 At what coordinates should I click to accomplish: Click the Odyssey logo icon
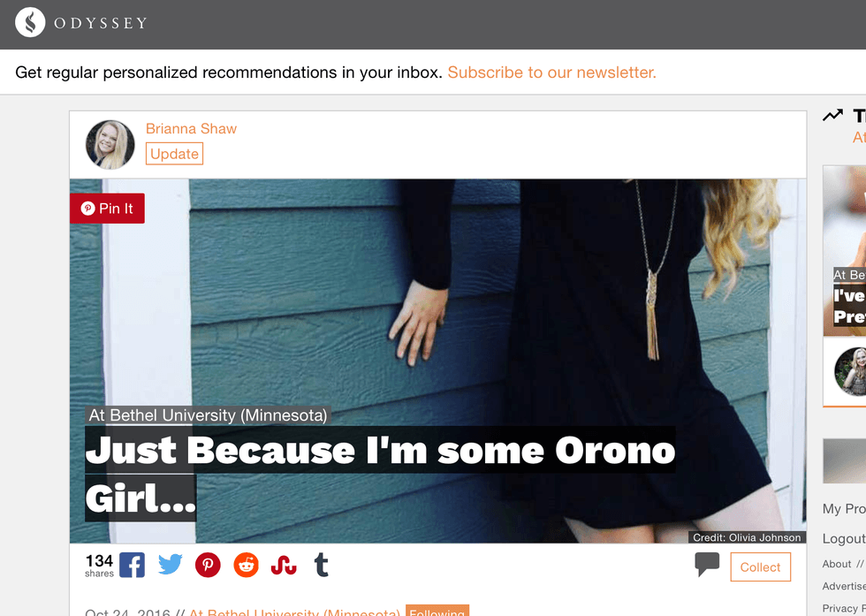point(30,22)
